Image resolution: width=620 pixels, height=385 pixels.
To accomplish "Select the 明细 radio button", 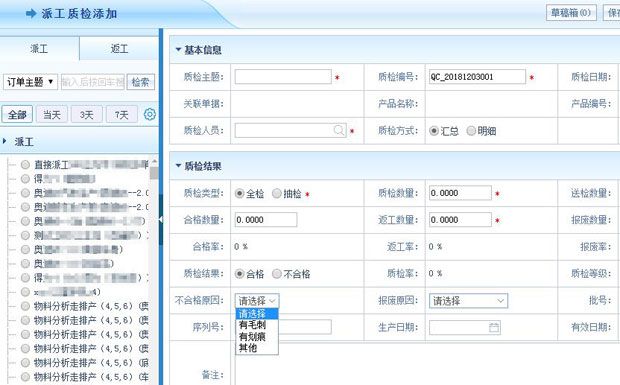I will click(x=471, y=130).
